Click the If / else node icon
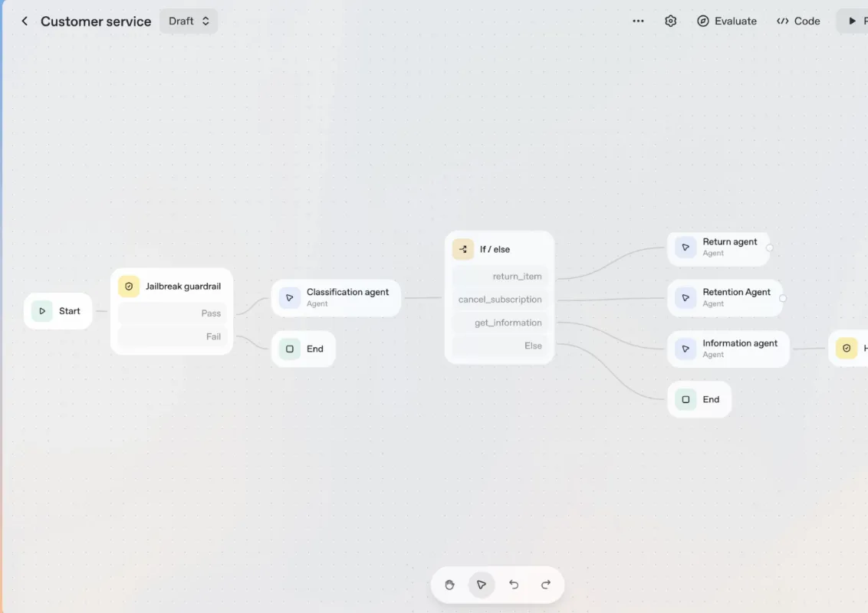This screenshot has height=613, width=868. tap(462, 248)
